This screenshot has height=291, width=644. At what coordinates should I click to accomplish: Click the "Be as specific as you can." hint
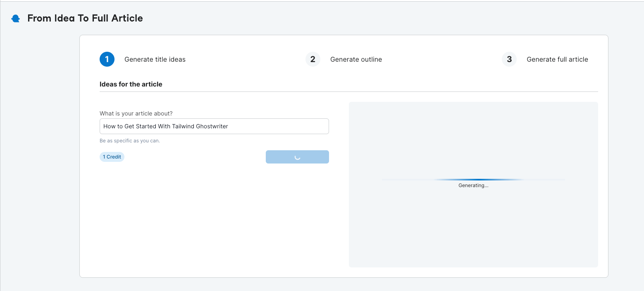point(130,141)
